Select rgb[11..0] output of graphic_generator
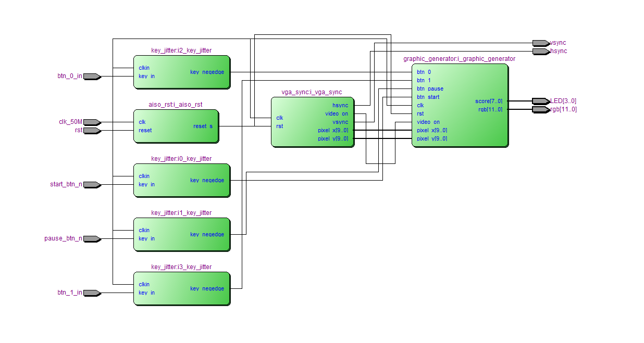Viewport: 644px width, 343px height. (490, 109)
